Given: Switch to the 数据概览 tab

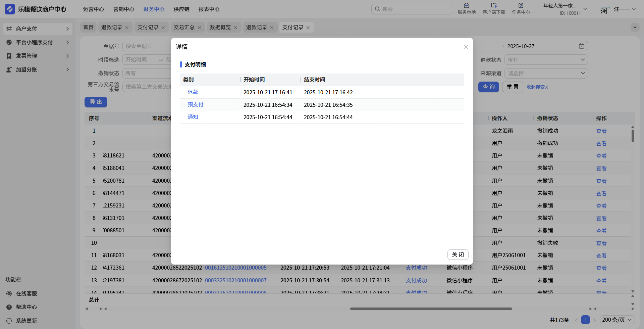Looking at the screenshot, I should click(x=220, y=28).
